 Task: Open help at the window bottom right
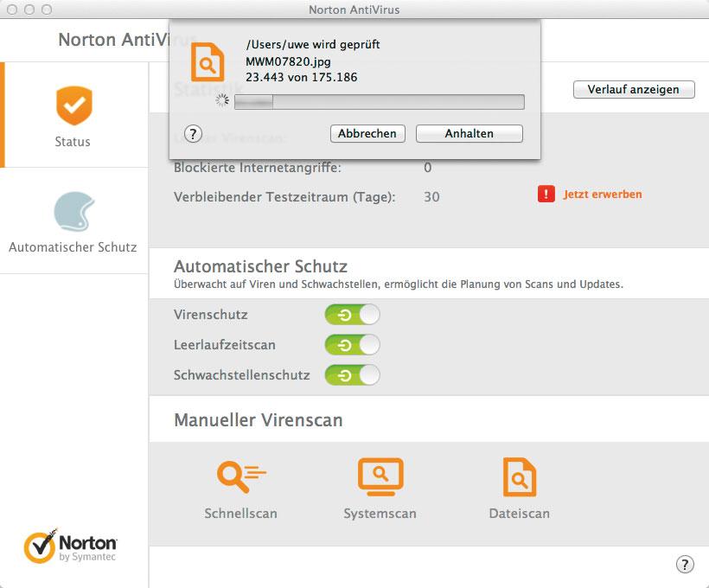click(685, 564)
